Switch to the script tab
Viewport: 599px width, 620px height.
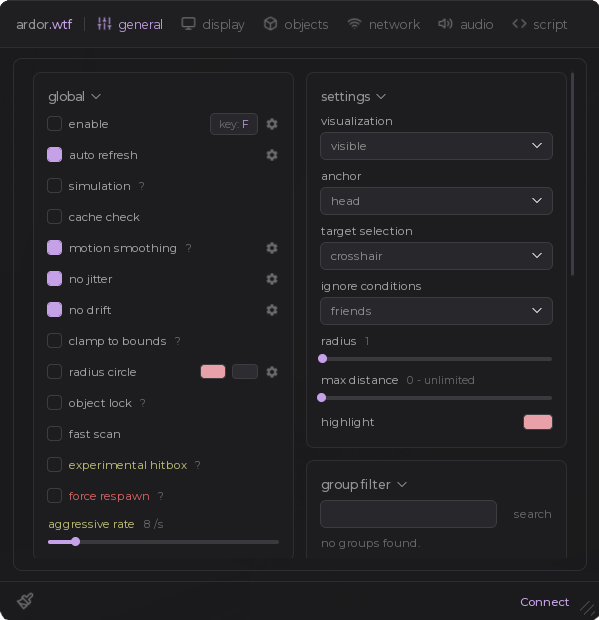tap(540, 25)
